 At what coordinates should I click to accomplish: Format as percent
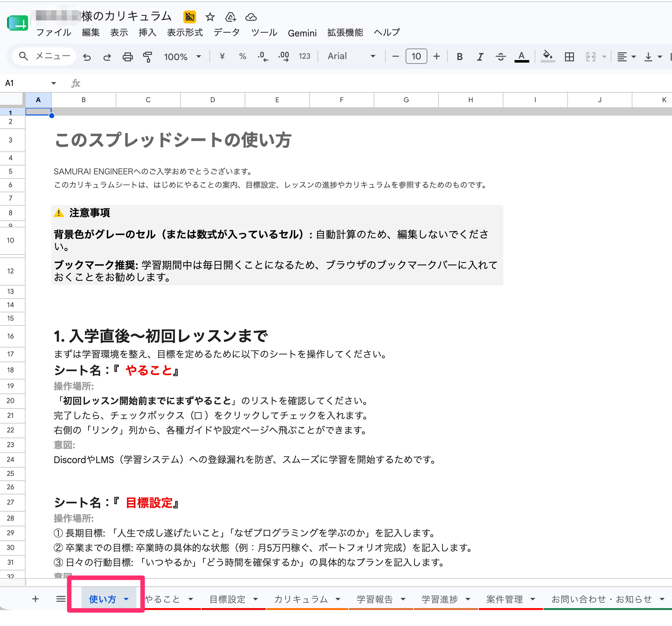(x=243, y=56)
